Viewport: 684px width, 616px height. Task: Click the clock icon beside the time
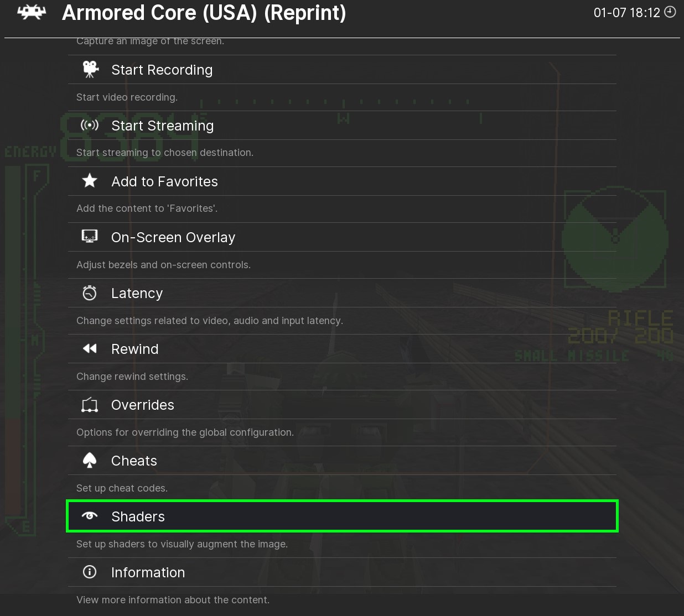coord(670,12)
